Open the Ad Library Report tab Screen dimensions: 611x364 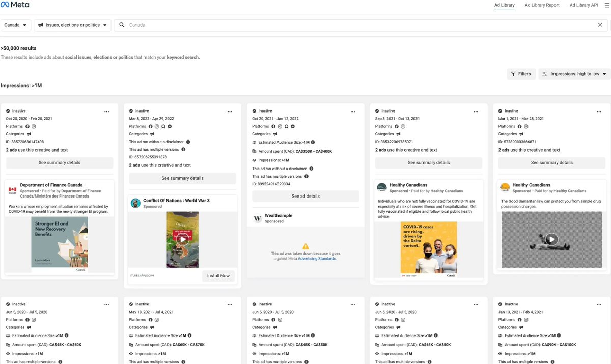pyautogui.click(x=542, y=5)
